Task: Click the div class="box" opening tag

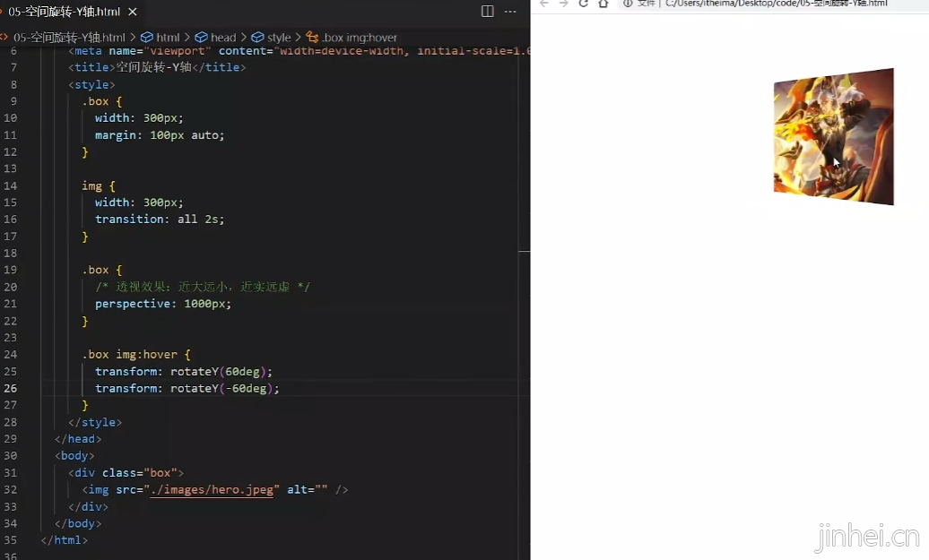Action: tap(126, 473)
